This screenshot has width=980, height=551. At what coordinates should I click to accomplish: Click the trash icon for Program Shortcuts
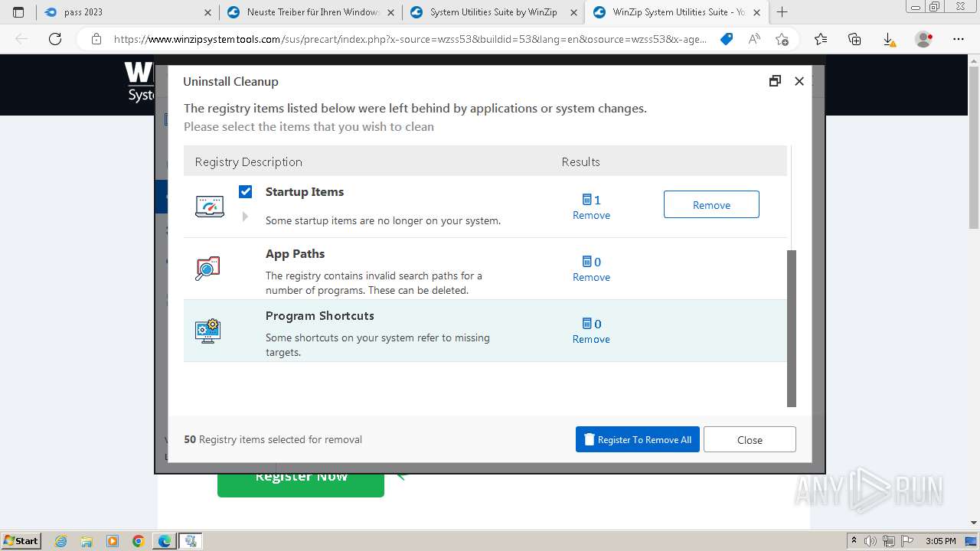tap(587, 324)
